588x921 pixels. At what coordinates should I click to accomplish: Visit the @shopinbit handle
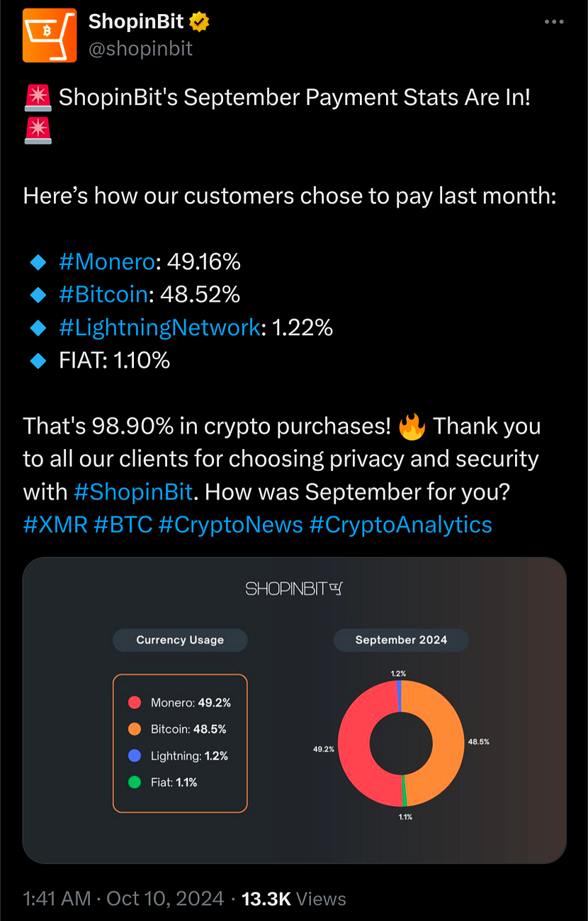click(x=140, y=48)
